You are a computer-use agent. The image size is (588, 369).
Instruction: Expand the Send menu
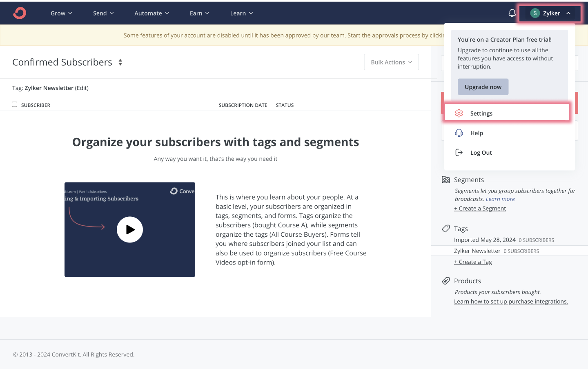pos(103,13)
